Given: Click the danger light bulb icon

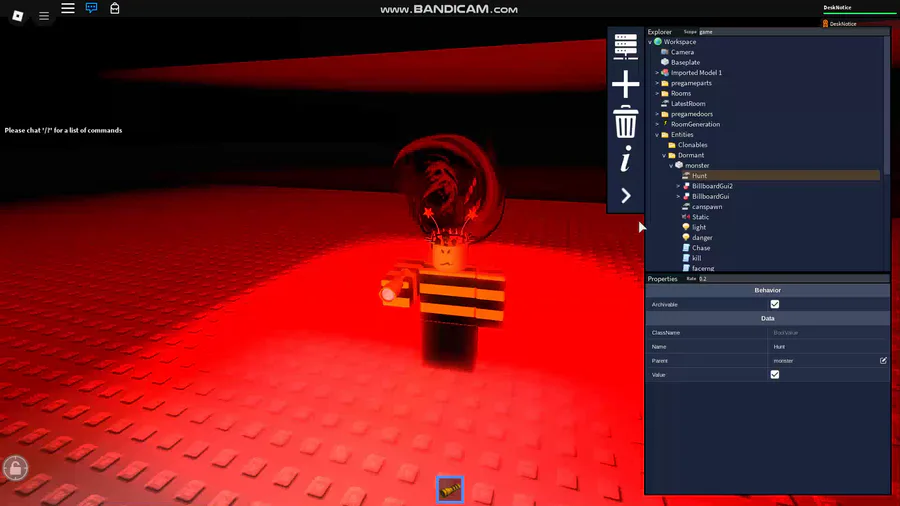Looking at the screenshot, I should pos(686,238).
